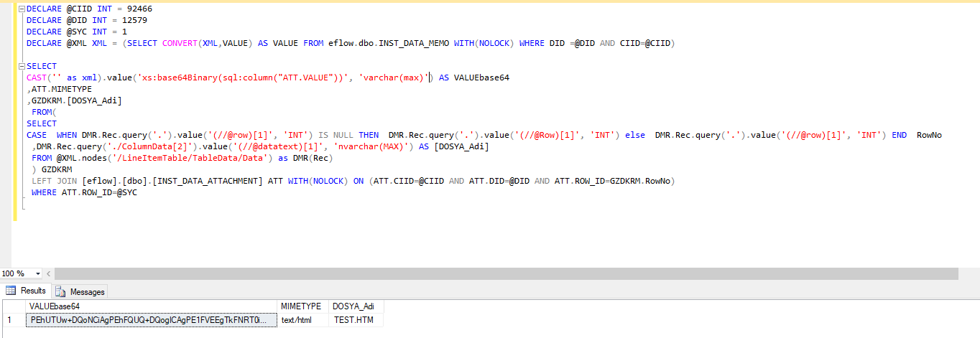This screenshot has height=338, width=980.
Task: Collapse the outer SELECT statement block
Action: pyautogui.click(x=21, y=66)
